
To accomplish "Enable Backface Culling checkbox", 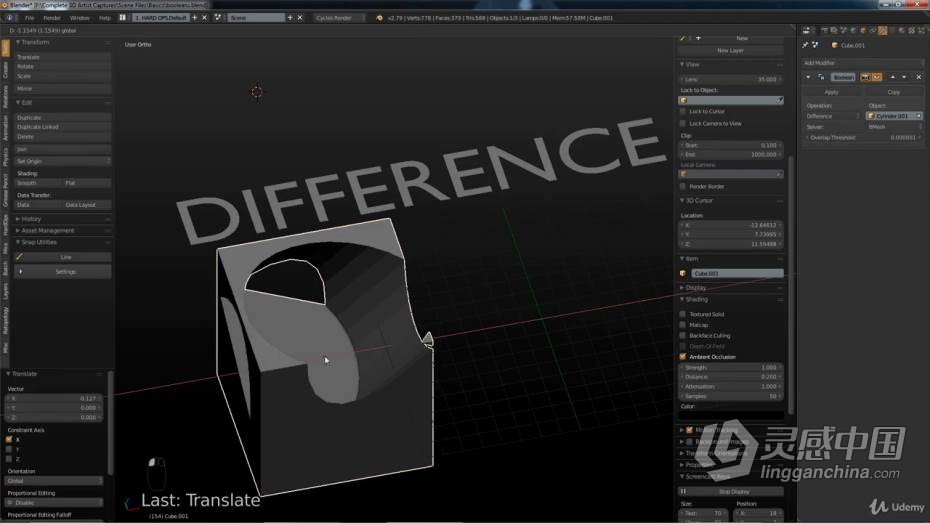I will [x=683, y=336].
